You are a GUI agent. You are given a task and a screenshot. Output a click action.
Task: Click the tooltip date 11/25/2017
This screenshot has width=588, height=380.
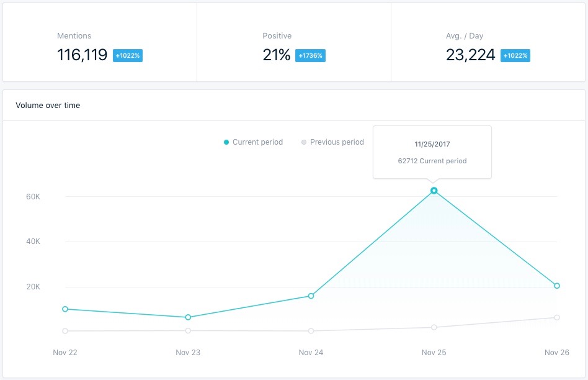click(432, 144)
